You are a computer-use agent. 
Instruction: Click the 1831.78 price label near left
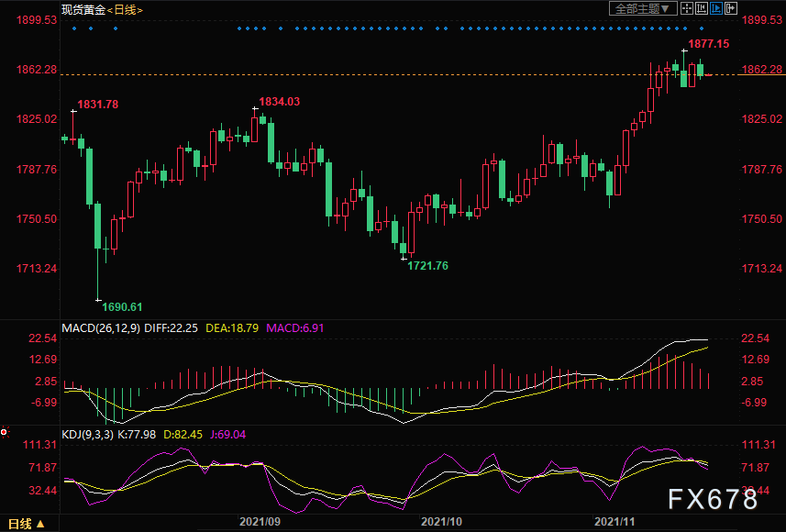pyautogui.click(x=98, y=105)
